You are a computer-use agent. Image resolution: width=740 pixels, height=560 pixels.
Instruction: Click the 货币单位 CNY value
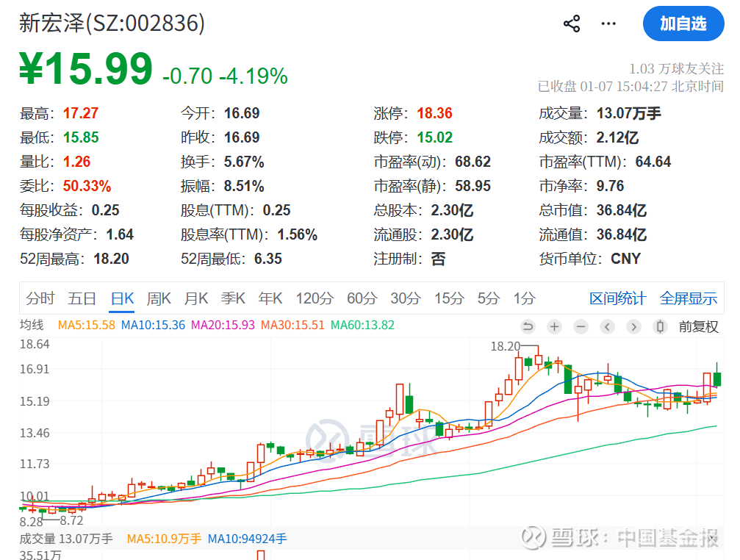coord(626,259)
